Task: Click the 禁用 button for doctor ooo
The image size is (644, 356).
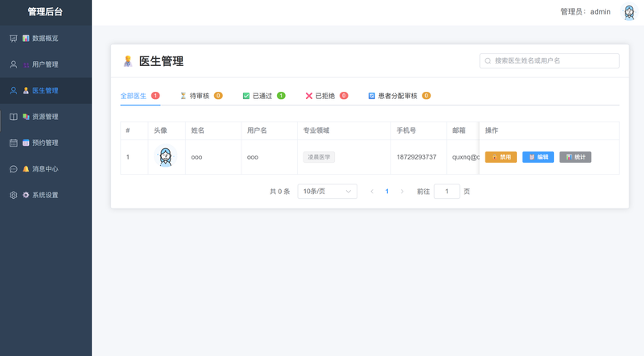Action: [x=501, y=157]
